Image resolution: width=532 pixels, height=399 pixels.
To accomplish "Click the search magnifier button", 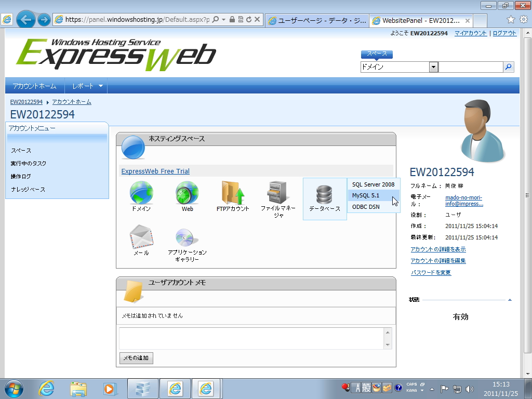I will (508, 67).
